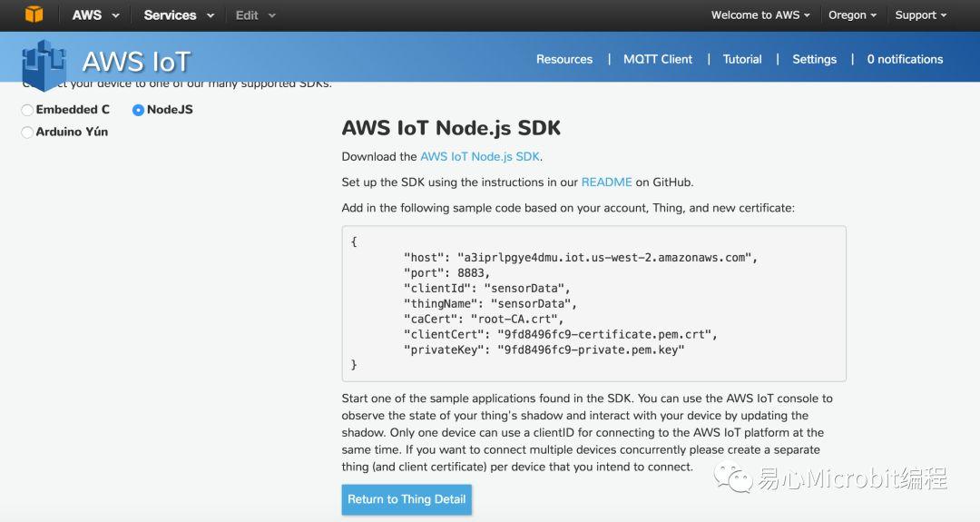This screenshot has height=522, width=980.
Task: Click the "host" line in sample code
Action: pos(581,258)
